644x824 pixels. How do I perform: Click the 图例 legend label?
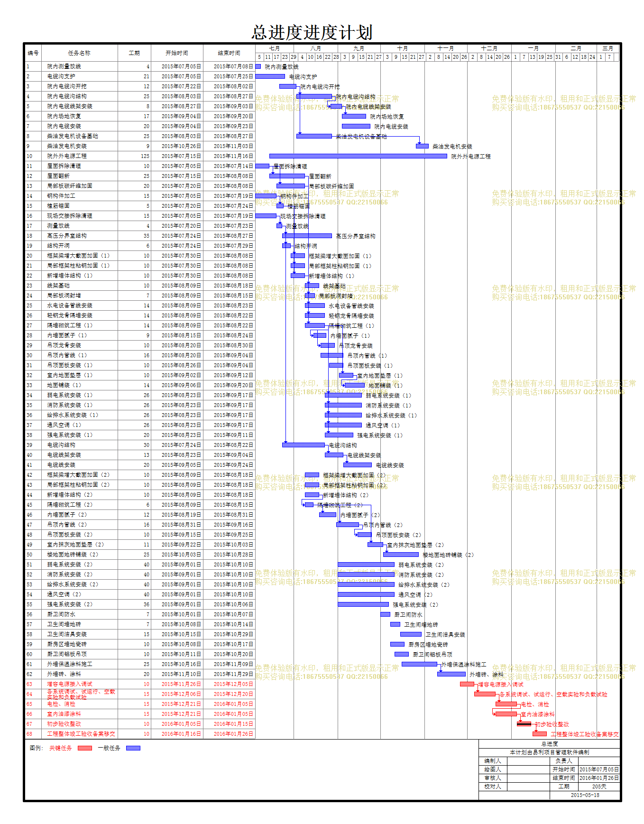[36, 748]
